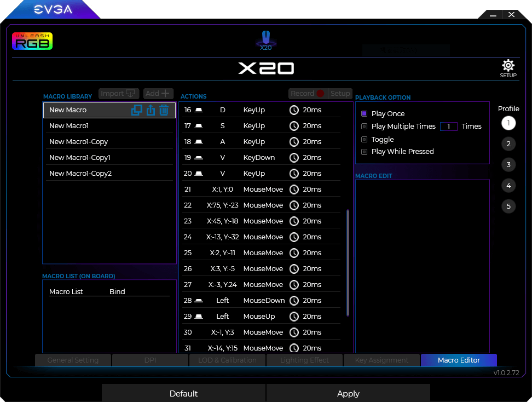Select Play While Pressed option

[365, 152]
